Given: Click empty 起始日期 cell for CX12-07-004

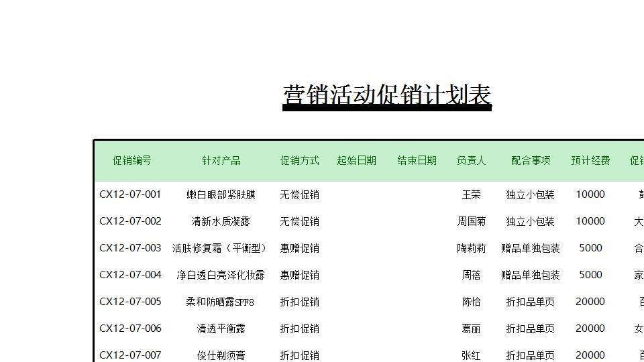Looking at the screenshot, I should click(x=356, y=275).
